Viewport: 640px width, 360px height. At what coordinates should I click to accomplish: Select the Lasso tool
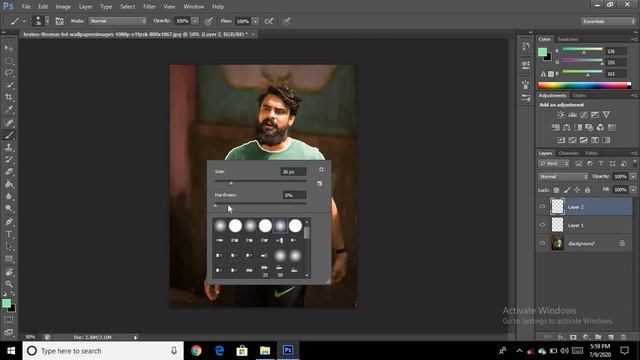point(9,73)
